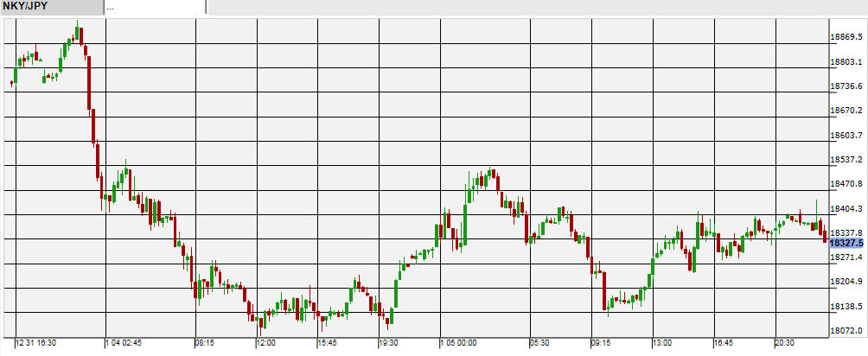Click the 05:30 time axis marker
The height and width of the screenshot is (356, 868).
[x=540, y=343]
